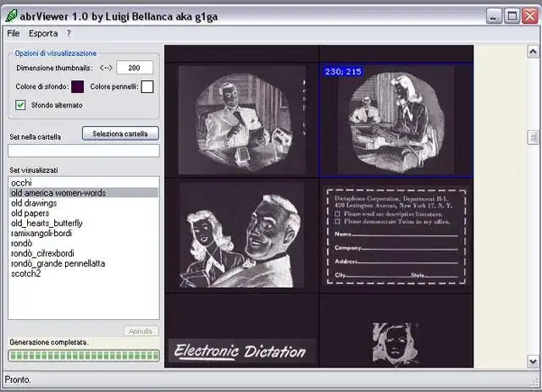542x392 pixels.
Task: Click the thumbnail size input field
Action: (135, 68)
